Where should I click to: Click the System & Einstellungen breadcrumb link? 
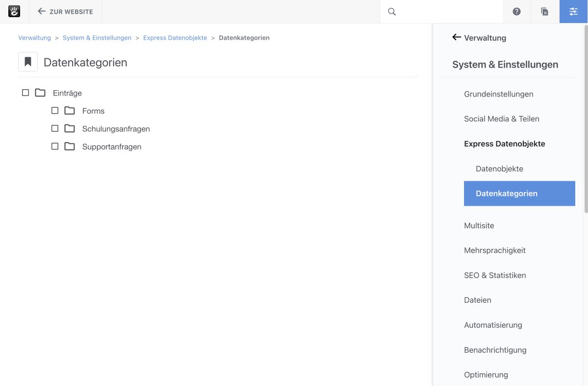pyautogui.click(x=97, y=38)
